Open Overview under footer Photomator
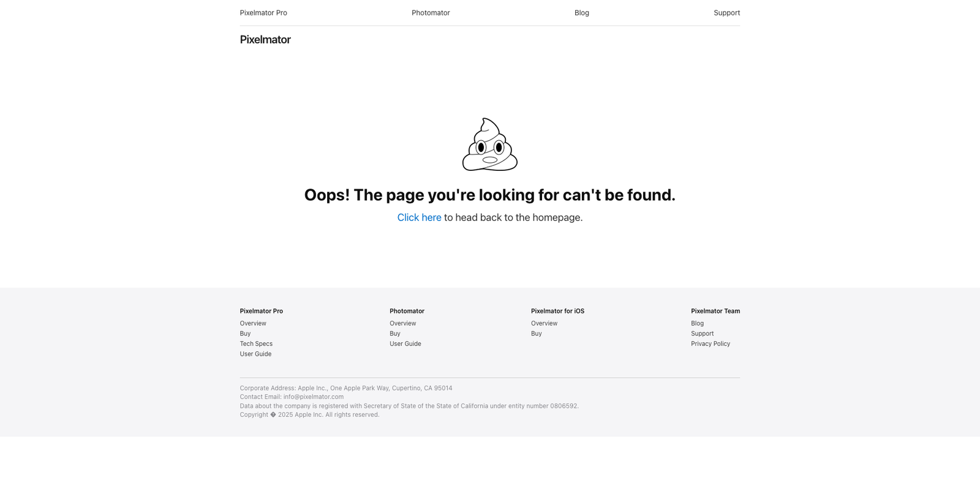 (x=402, y=323)
